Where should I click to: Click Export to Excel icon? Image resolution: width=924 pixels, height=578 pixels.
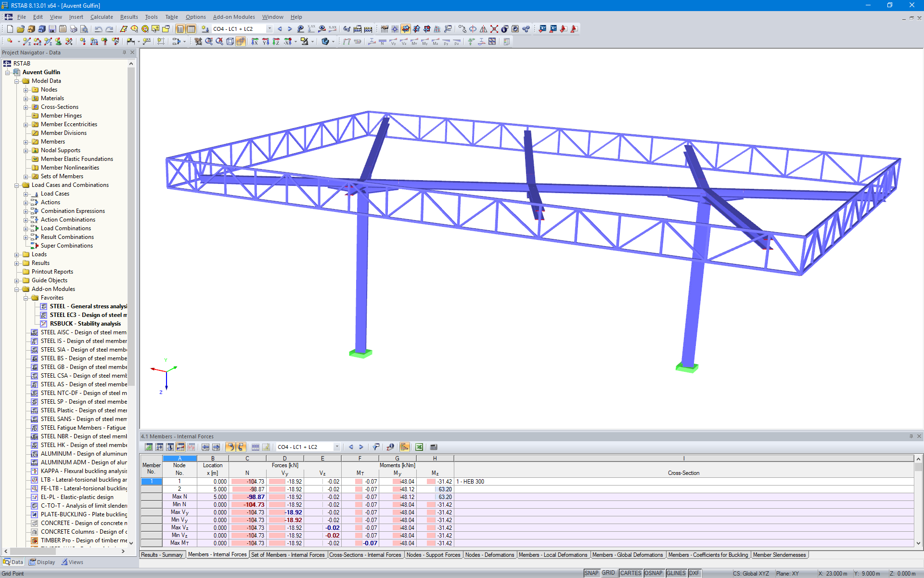[419, 447]
